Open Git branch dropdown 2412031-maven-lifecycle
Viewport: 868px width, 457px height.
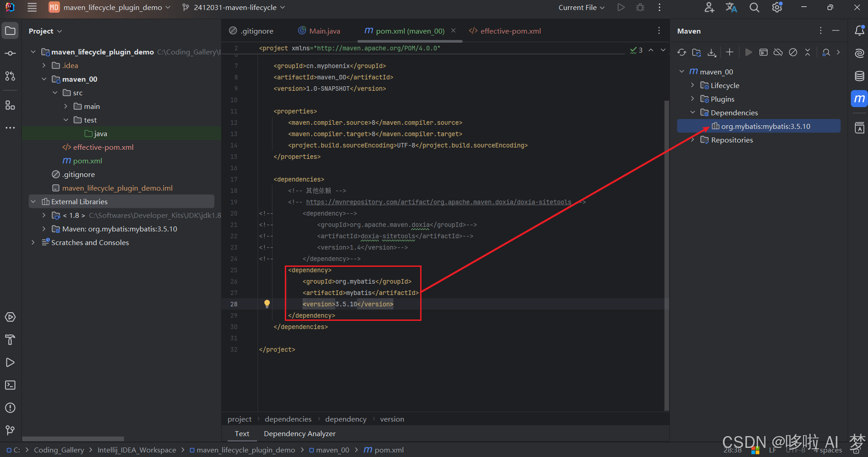(233, 7)
